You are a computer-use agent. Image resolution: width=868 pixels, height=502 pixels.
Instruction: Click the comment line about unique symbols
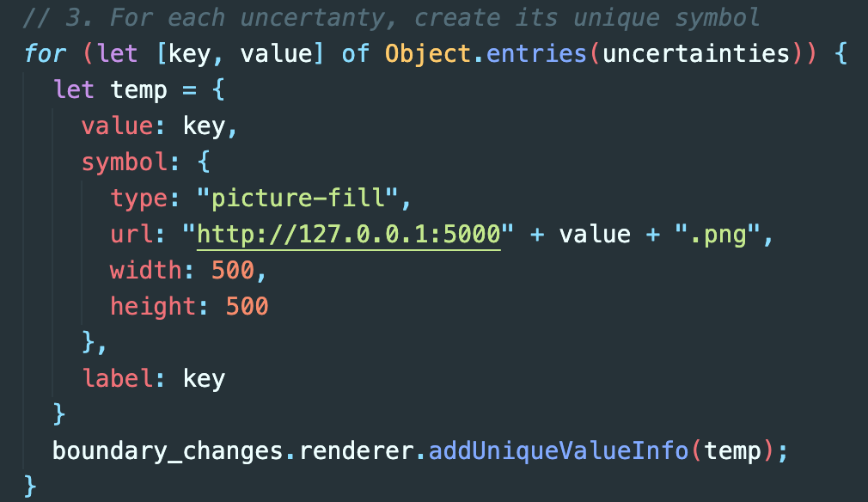tap(391, 17)
